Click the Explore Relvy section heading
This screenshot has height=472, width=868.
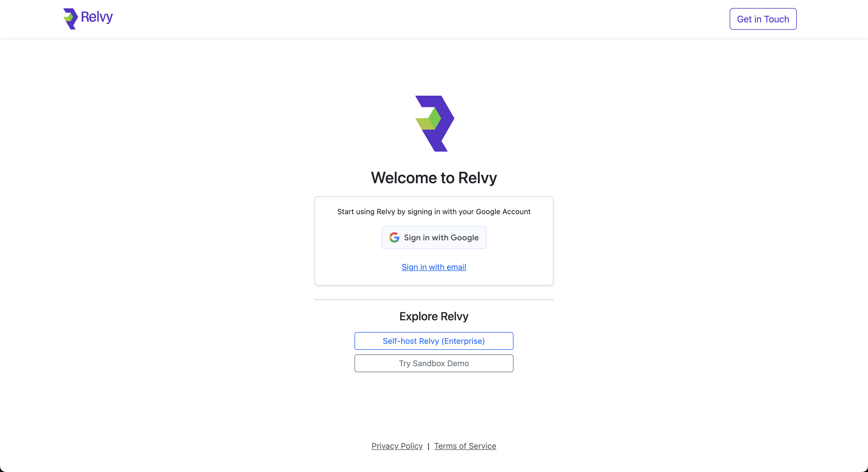[x=434, y=316]
